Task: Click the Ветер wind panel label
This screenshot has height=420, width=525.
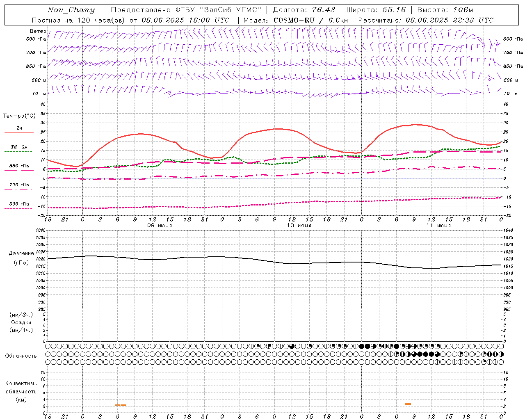Action: 38,31
